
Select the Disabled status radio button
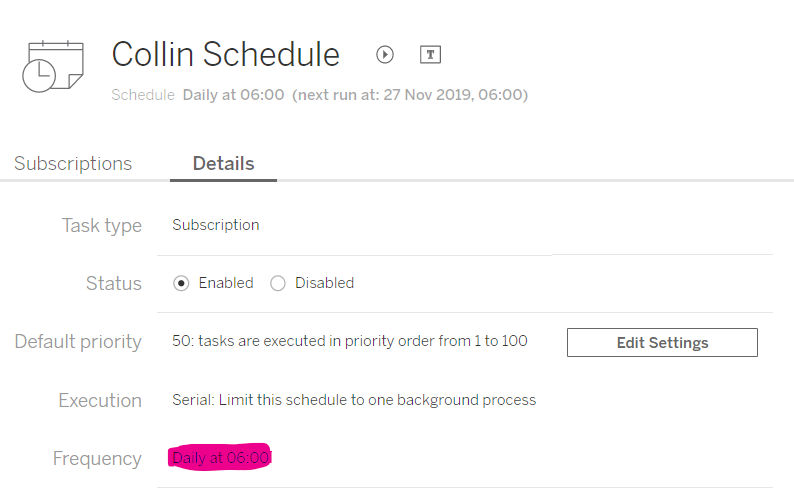click(278, 283)
